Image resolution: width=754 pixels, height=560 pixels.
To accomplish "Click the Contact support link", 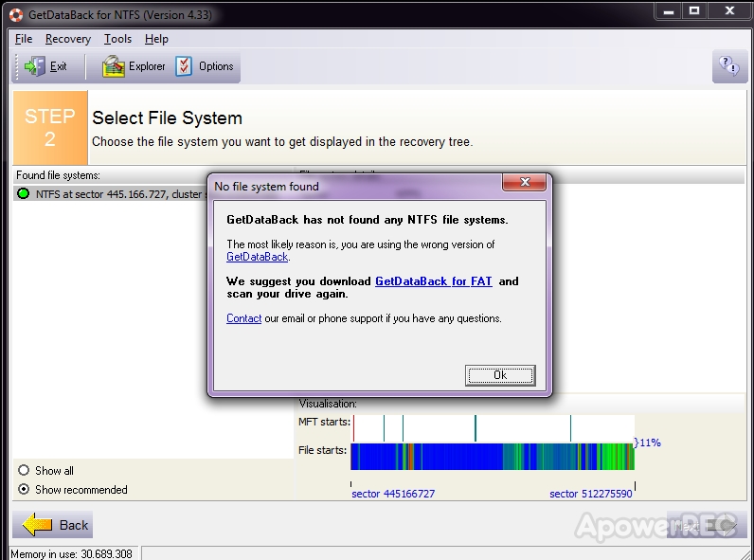I will click(x=243, y=318).
